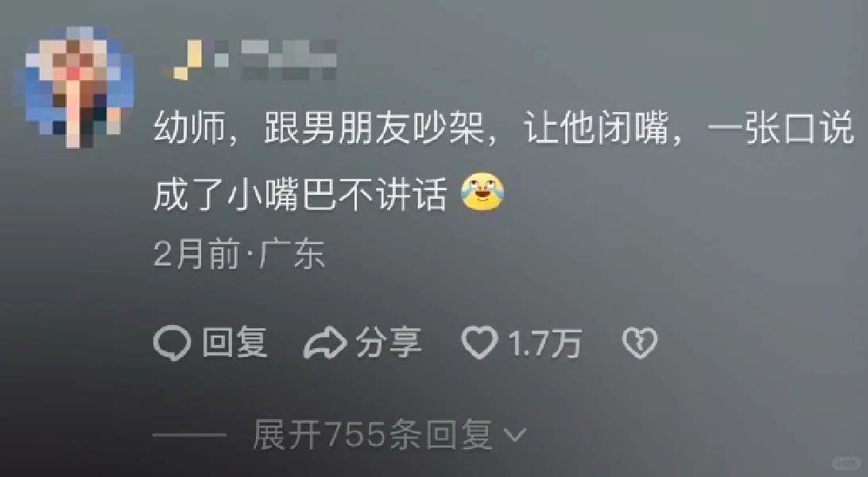Click the reply speech bubble icon
This screenshot has height=477, width=868.
172,343
